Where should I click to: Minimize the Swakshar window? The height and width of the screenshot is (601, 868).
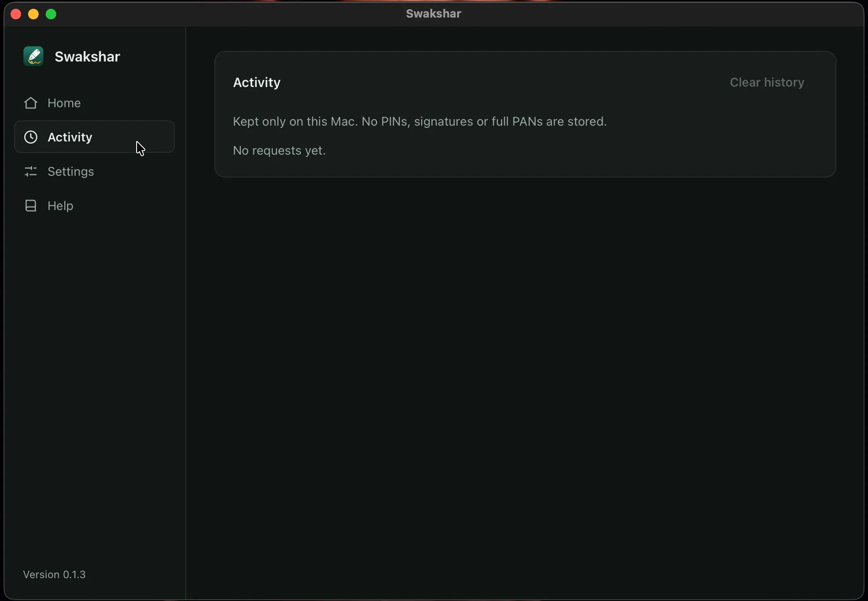coord(33,14)
